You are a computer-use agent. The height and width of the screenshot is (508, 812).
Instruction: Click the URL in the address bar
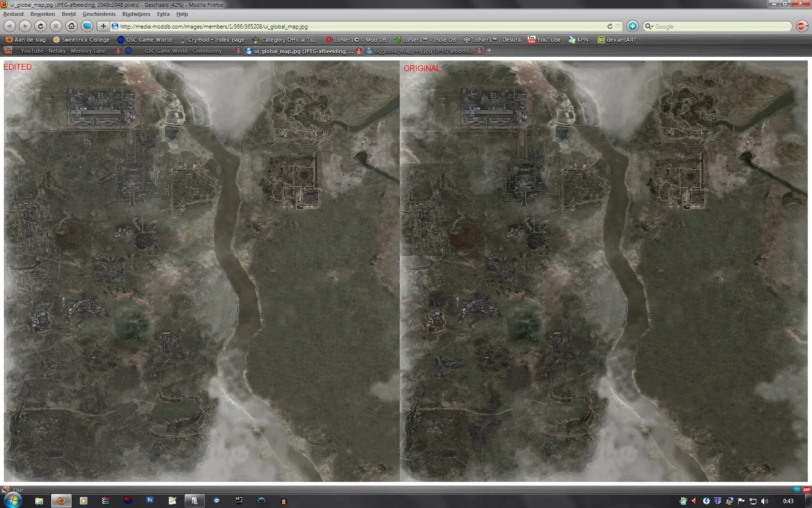click(x=214, y=27)
